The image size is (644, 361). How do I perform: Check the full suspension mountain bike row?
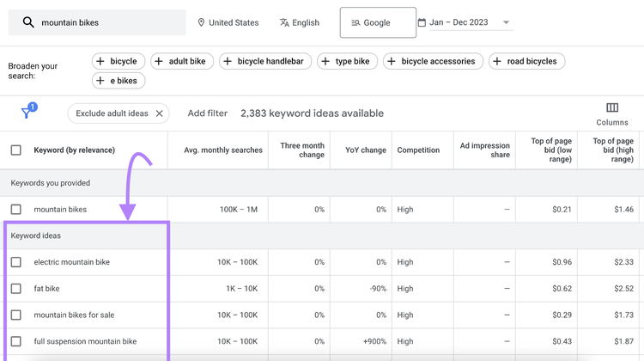coord(16,341)
